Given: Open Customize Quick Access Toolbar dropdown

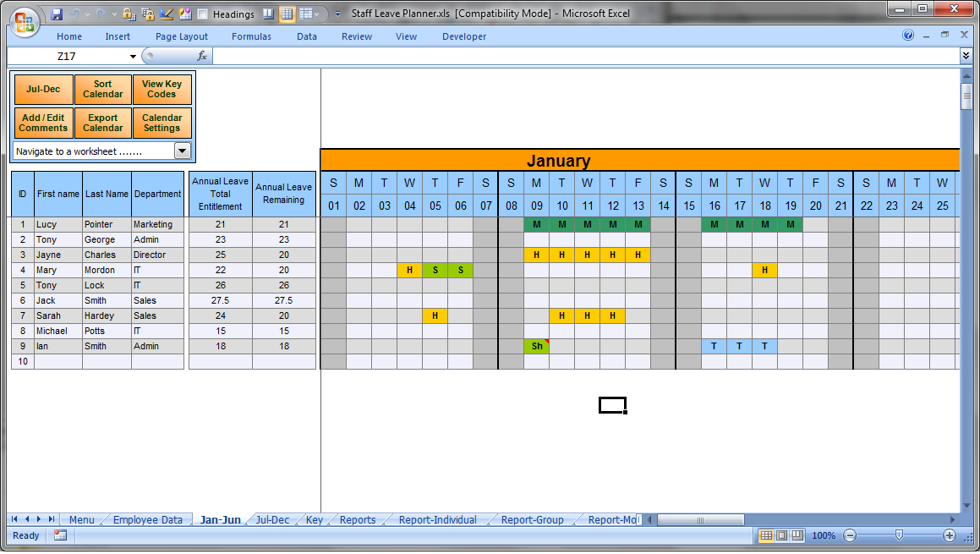Looking at the screenshot, I should click(x=338, y=14).
